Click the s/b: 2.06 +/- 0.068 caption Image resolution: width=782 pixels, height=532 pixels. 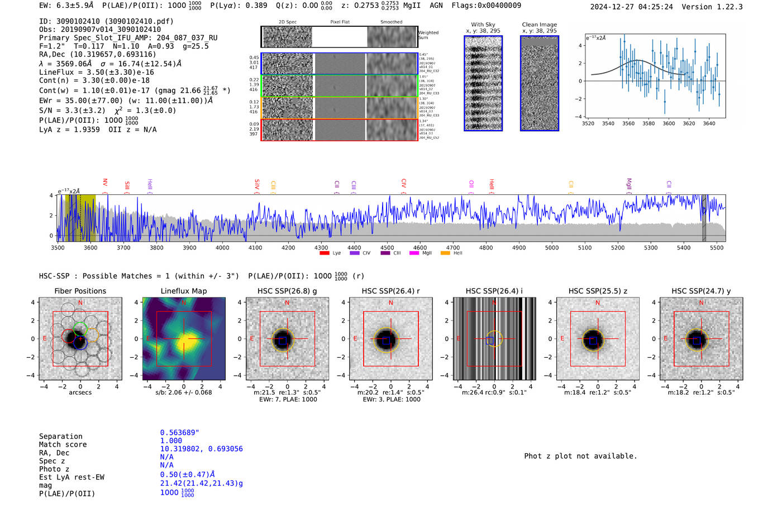[184, 392]
